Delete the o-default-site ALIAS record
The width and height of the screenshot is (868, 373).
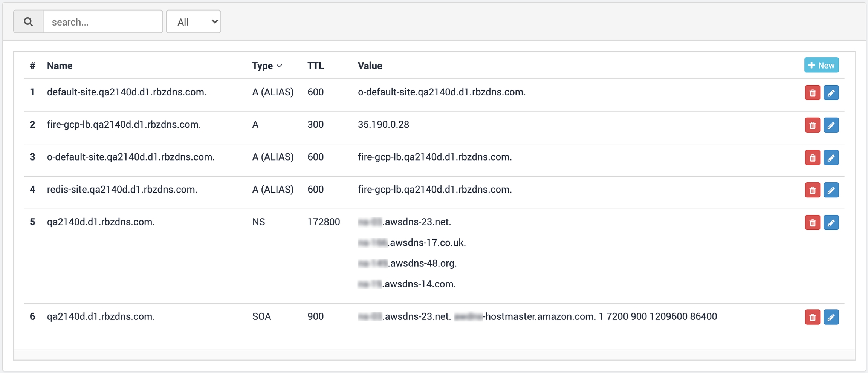812,157
